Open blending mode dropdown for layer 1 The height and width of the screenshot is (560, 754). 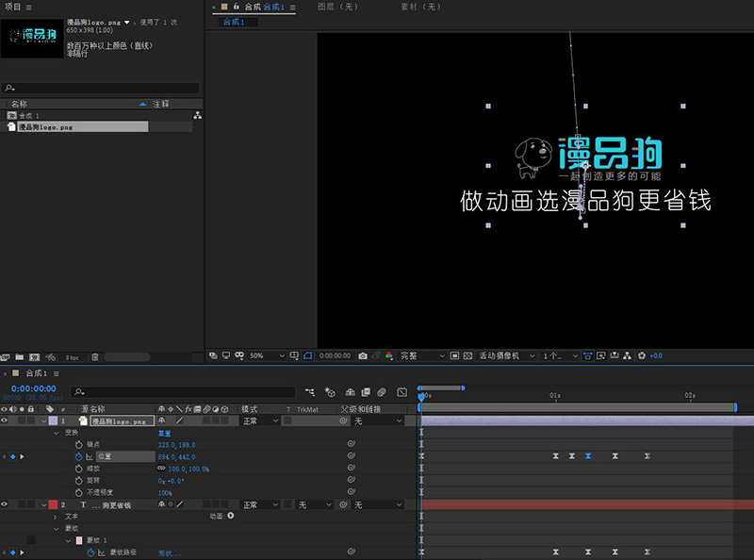[260, 421]
